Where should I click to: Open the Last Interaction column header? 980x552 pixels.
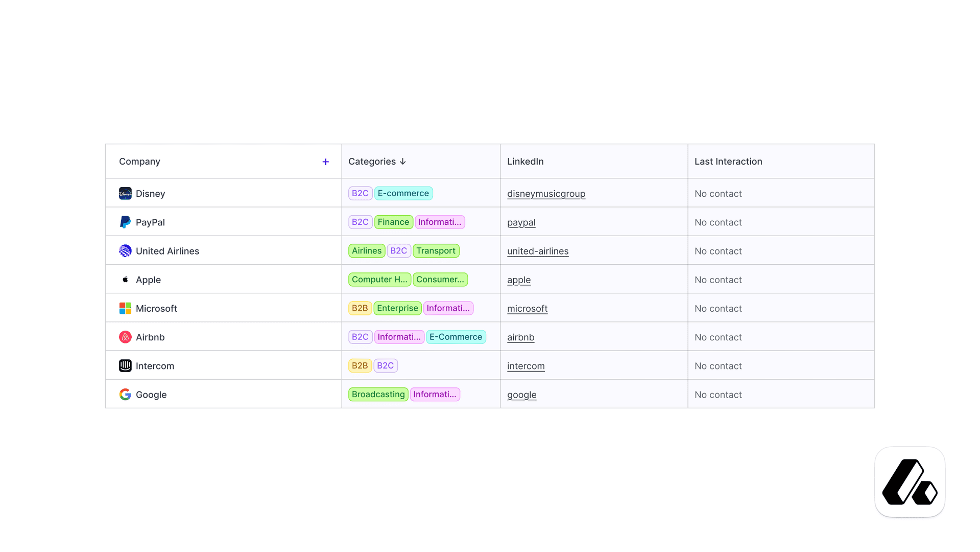point(728,162)
